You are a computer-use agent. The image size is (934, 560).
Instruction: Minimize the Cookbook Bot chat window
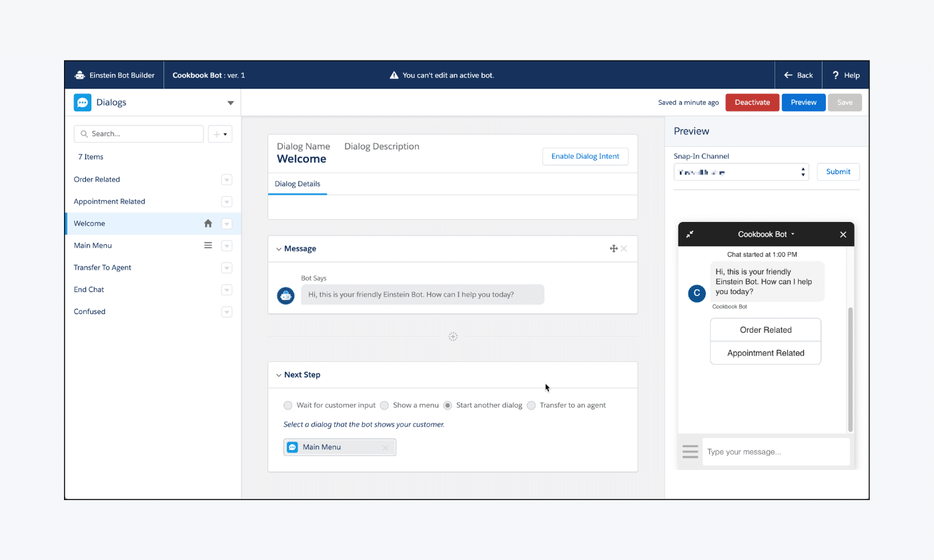point(690,234)
